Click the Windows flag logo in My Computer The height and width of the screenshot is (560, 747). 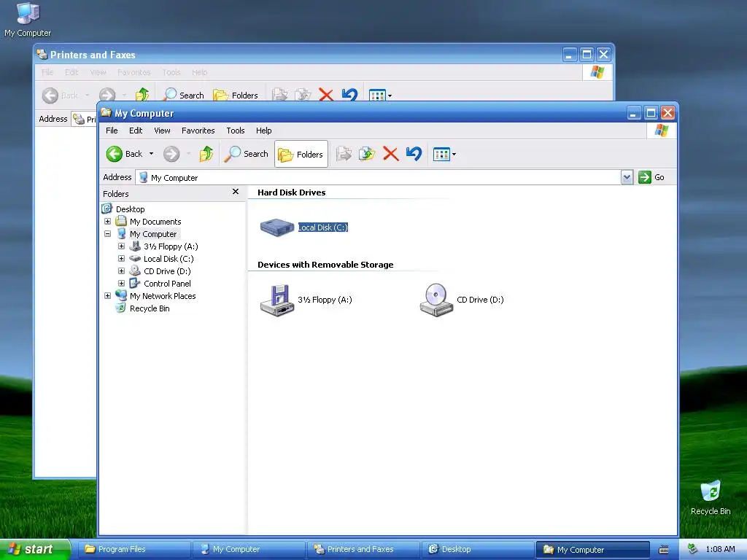(661, 131)
